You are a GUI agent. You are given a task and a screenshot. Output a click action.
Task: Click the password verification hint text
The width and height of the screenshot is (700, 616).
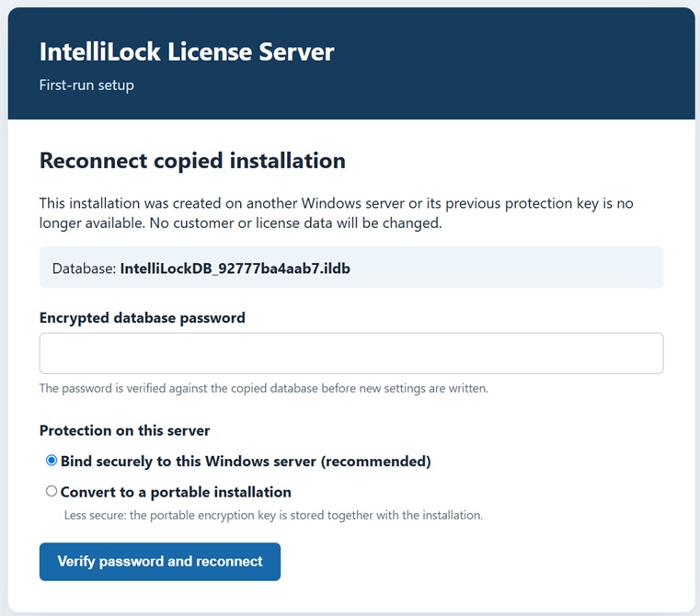coord(264,388)
